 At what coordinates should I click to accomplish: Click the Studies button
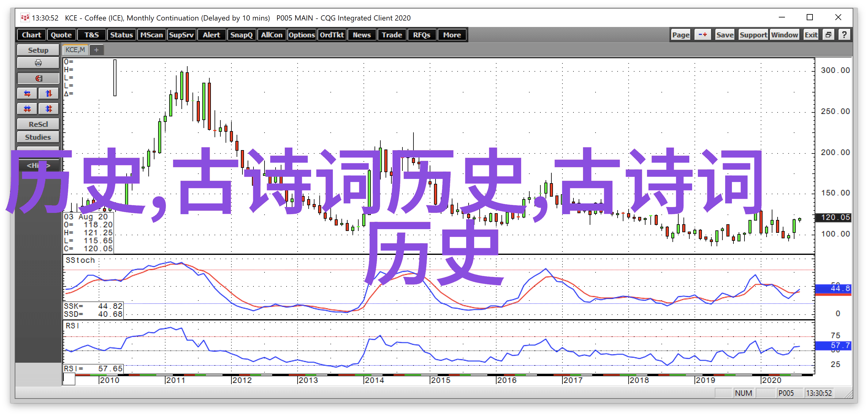(x=38, y=137)
